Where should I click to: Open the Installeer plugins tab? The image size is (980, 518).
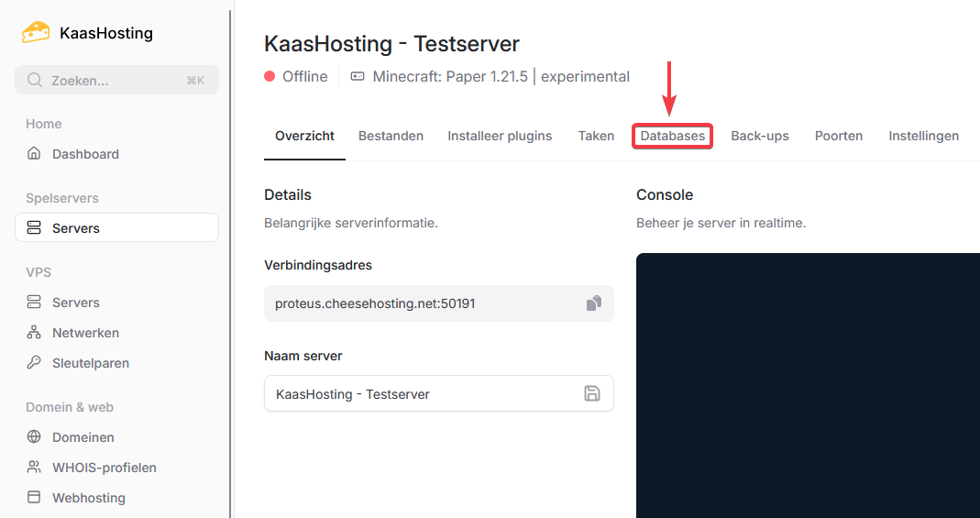coord(500,136)
